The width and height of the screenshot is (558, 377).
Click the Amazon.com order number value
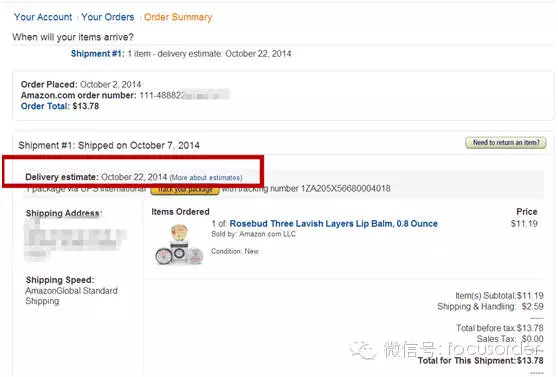(x=184, y=95)
